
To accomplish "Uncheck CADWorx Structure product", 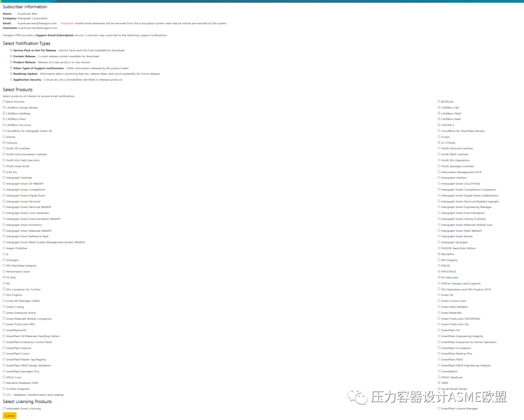I will tap(4, 125).
